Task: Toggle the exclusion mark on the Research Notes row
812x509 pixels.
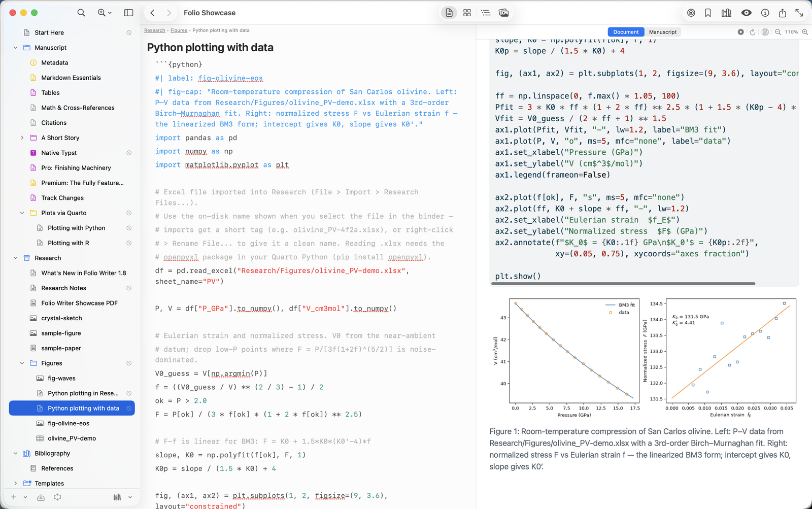Action: pyautogui.click(x=129, y=288)
